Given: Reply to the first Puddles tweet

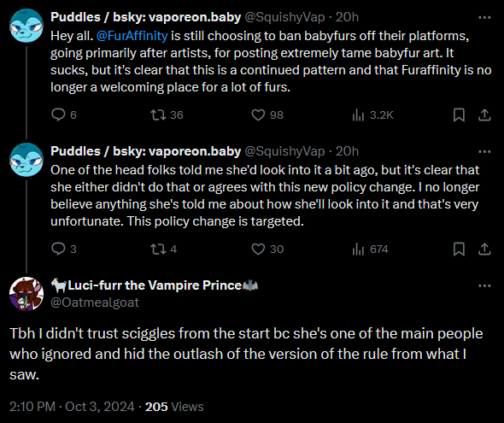Looking at the screenshot, I should pos(64,115).
